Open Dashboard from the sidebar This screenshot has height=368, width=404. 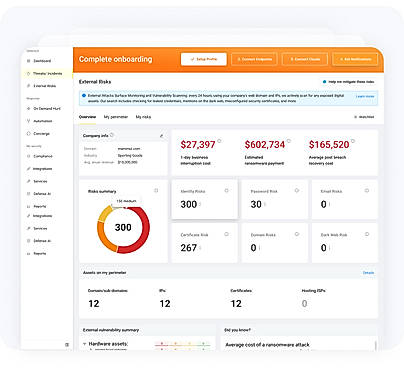click(x=42, y=61)
